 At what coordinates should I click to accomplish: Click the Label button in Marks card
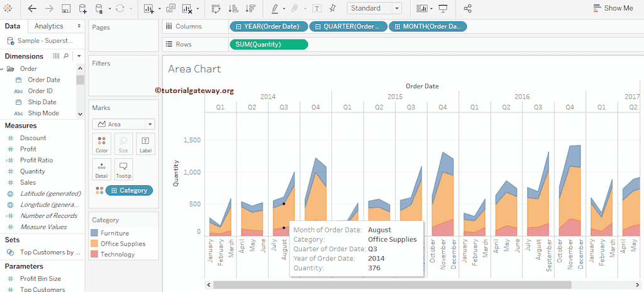pos(145,144)
